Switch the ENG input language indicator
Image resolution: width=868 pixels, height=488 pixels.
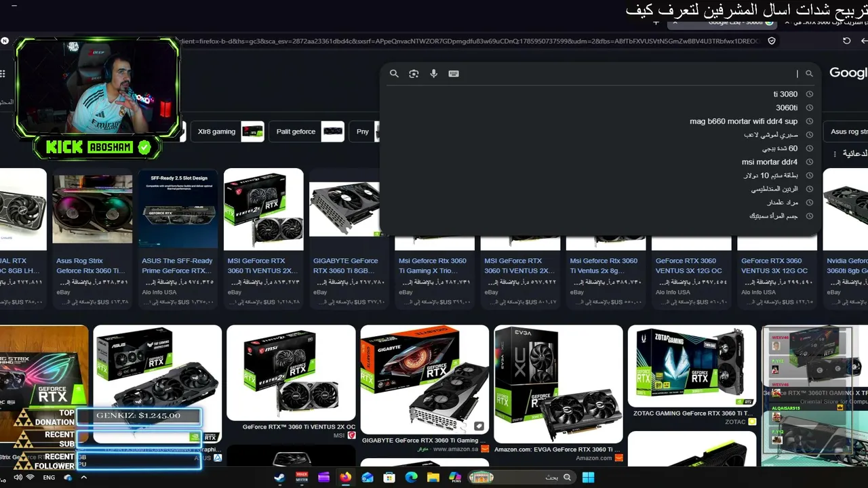[x=49, y=477]
